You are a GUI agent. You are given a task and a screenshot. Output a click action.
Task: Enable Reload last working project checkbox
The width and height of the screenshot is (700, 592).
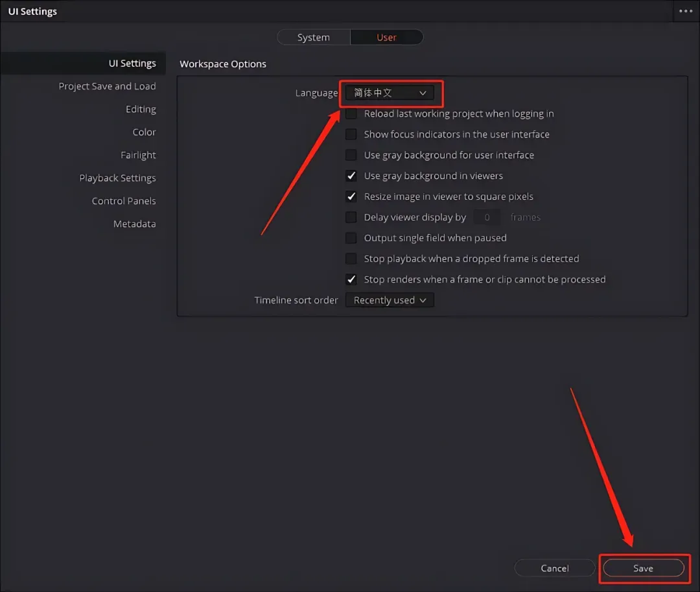coord(351,114)
